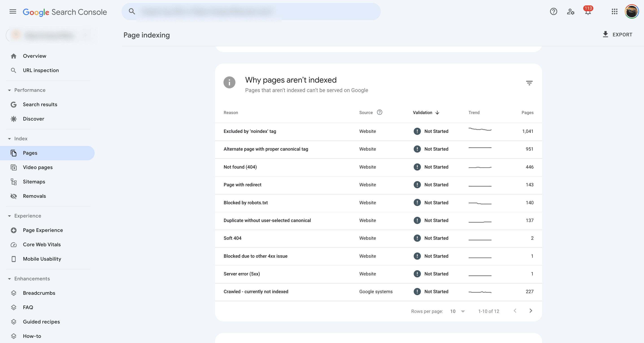The height and width of the screenshot is (343, 644).
Task: Click the filter icon on the indexing card
Action: tap(529, 83)
